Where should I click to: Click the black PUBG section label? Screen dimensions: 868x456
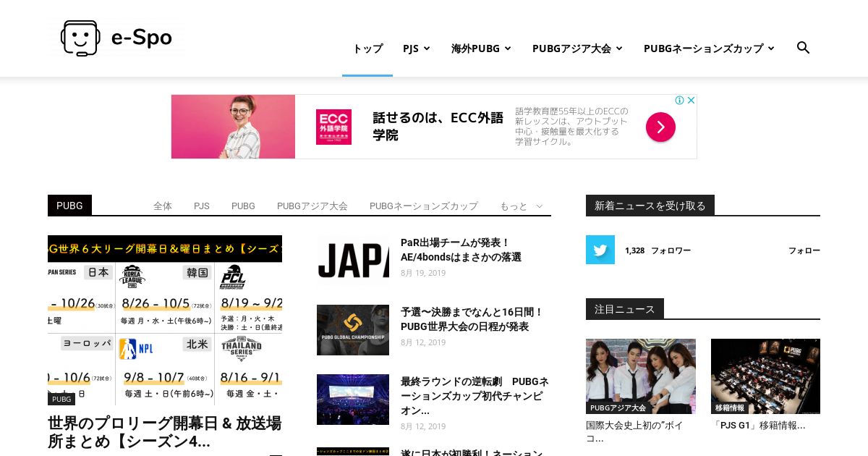coord(69,206)
